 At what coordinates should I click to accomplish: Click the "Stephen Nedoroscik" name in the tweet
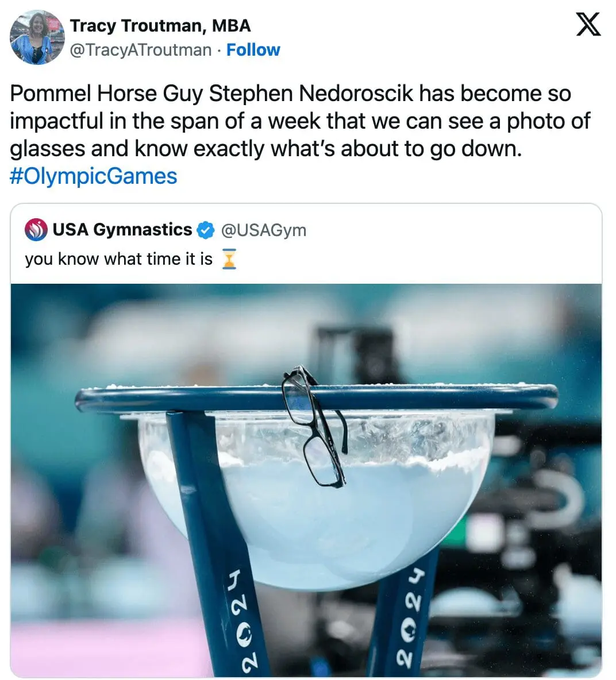(310, 94)
